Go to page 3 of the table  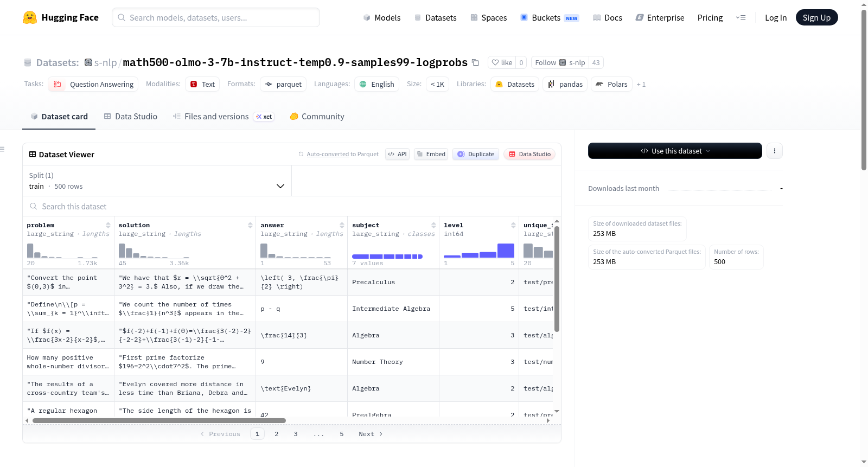tap(296, 434)
